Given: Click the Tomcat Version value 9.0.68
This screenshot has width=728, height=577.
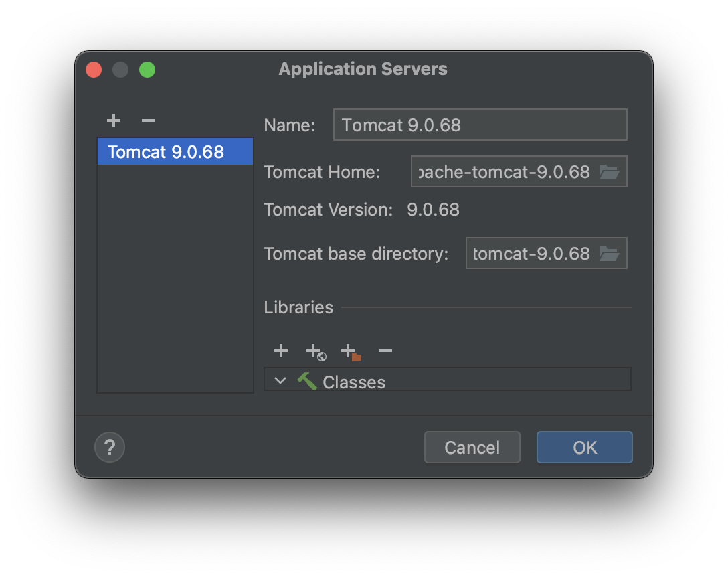Looking at the screenshot, I should pyautogui.click(x=433, y=210).
